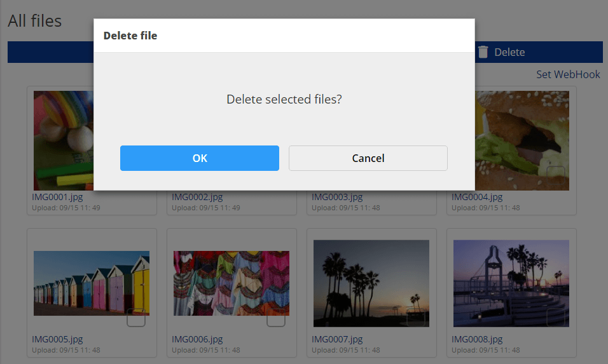
Task: Select the IMG0003.jpg file name
Action: tap(337, 197)
